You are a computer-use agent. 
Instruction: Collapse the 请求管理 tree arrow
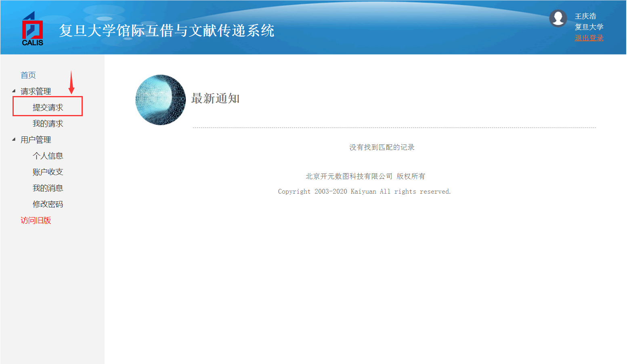(14, 91)
